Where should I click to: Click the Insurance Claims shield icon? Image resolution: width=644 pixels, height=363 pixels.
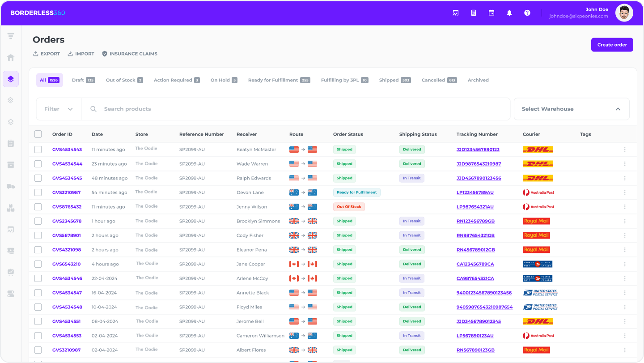[x=105, y=54]
